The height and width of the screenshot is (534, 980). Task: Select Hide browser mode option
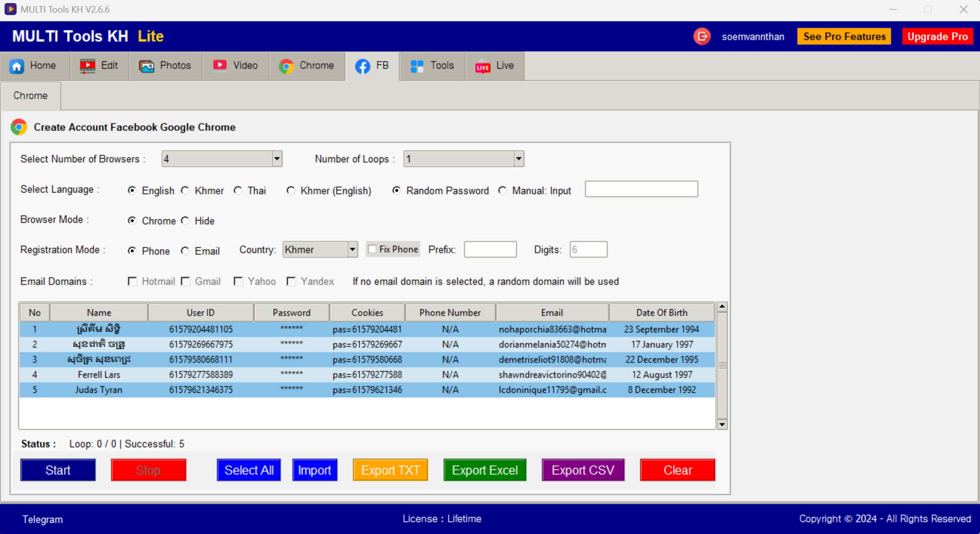(x=185, y=221)
